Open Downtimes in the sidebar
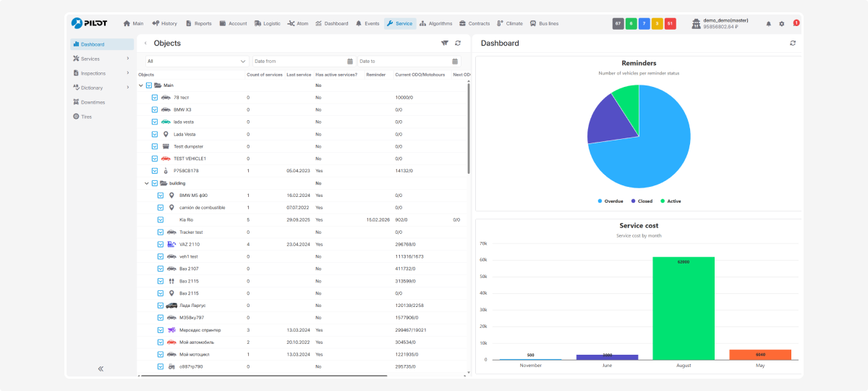 pyautogui.click(x=93, y=102)
